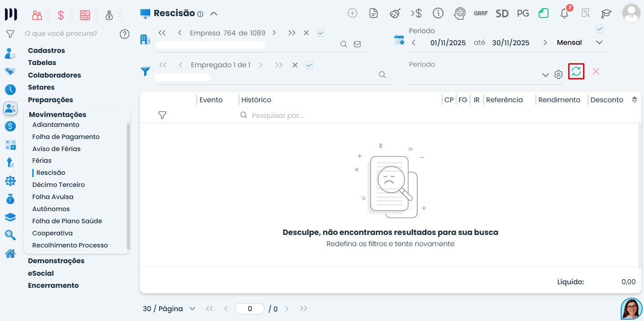Click the green refresh icon
This screenshot has height=321, width=644.
click(576, 71)
